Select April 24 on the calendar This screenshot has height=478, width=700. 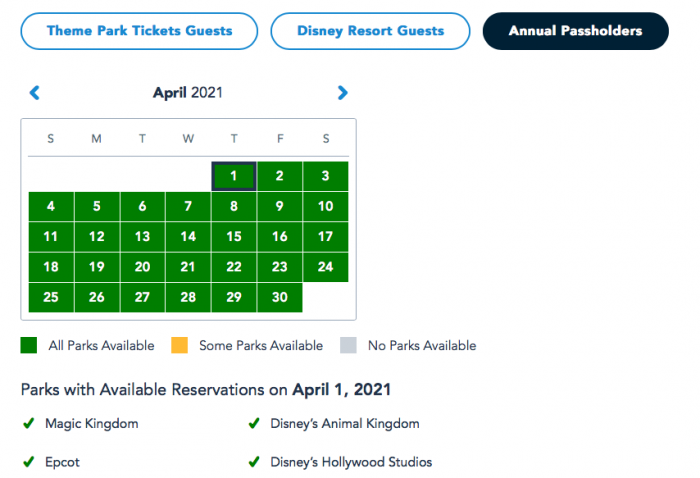(x=325, y=267)
